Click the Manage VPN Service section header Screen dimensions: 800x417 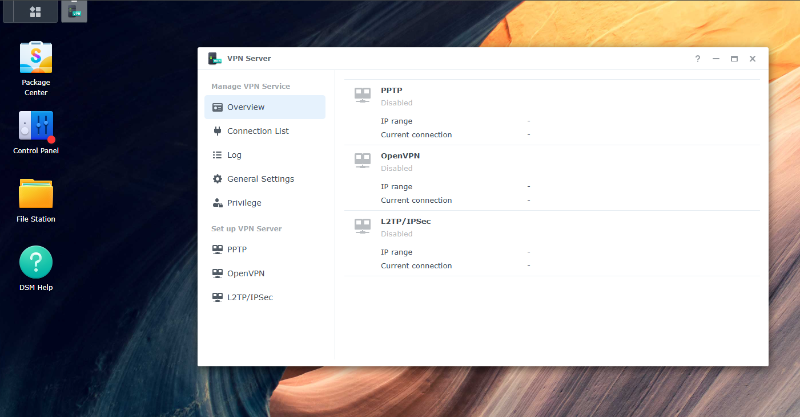coord(251,86)
